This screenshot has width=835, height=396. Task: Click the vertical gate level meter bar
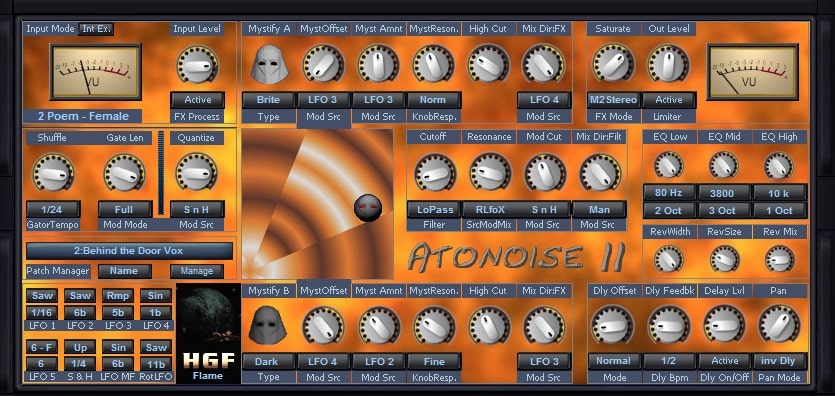click(161, 173)
